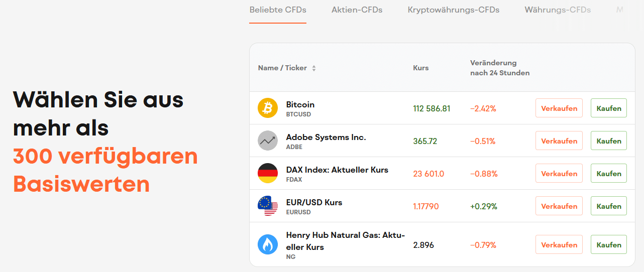Click Kaufen for EUR/USD Kurs

click(x=609, y=206)
